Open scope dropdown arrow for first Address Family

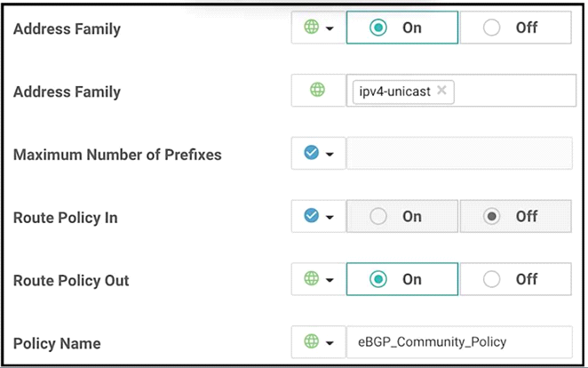[330, 28]
